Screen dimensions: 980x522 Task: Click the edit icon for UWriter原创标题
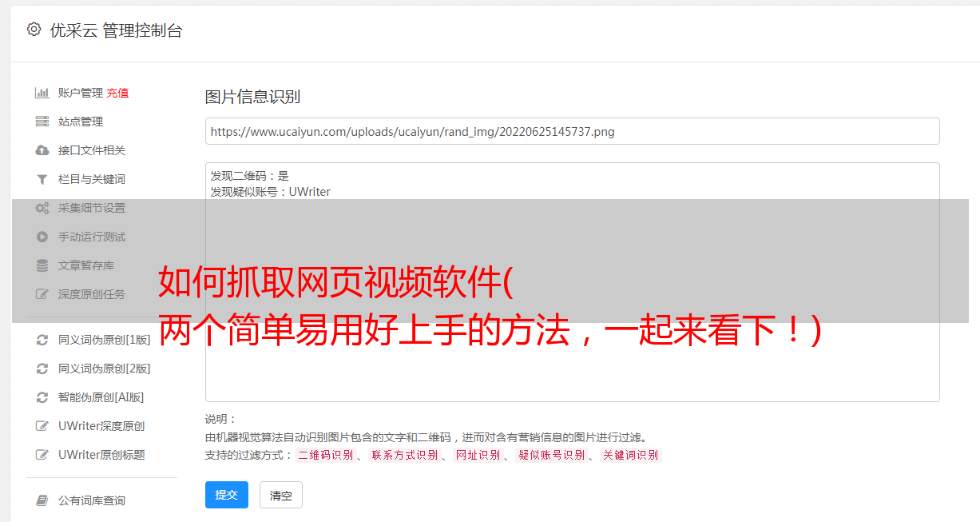pos(42,455)
